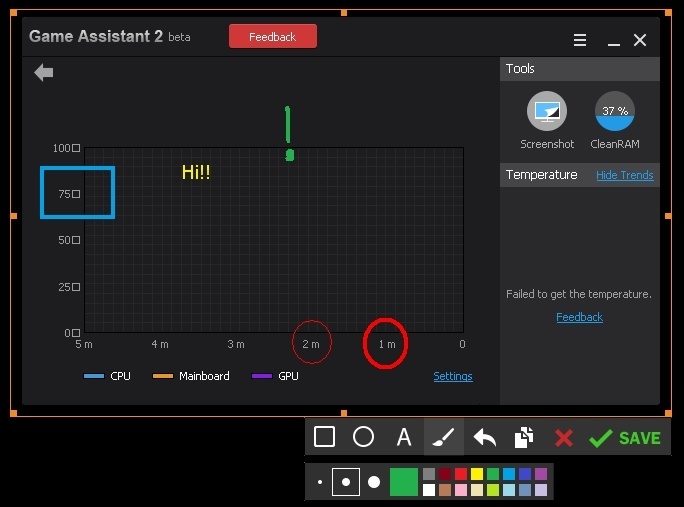Viewport: 684px width, 507px height.
Task: Click the 50 label on chart axis
Action: [x=69, y=240]
